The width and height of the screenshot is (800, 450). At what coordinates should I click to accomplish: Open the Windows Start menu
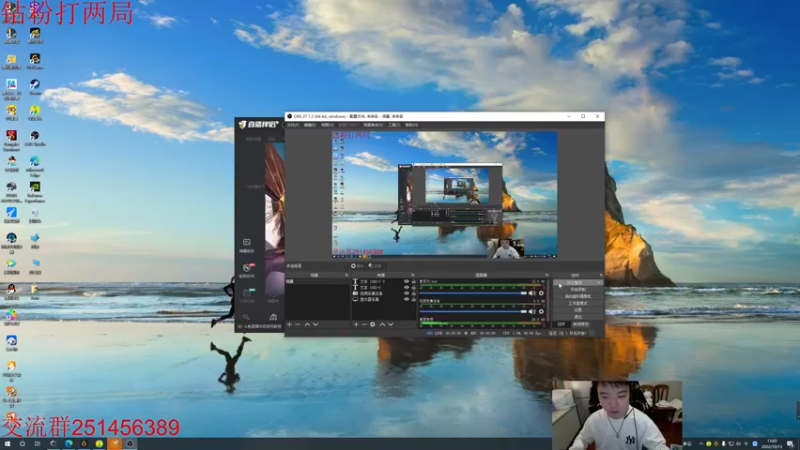click(x=7, y=444)
